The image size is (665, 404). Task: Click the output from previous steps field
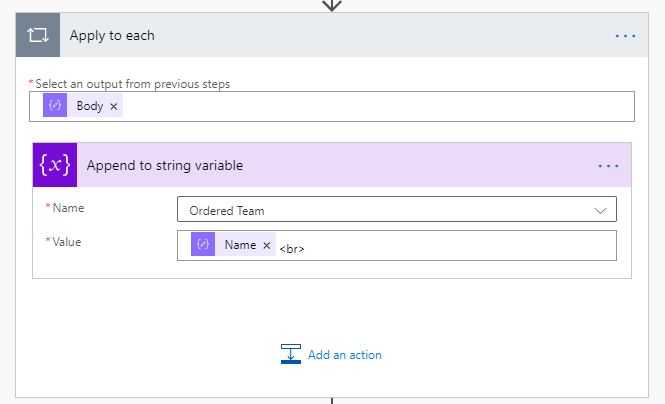(380, 106)
